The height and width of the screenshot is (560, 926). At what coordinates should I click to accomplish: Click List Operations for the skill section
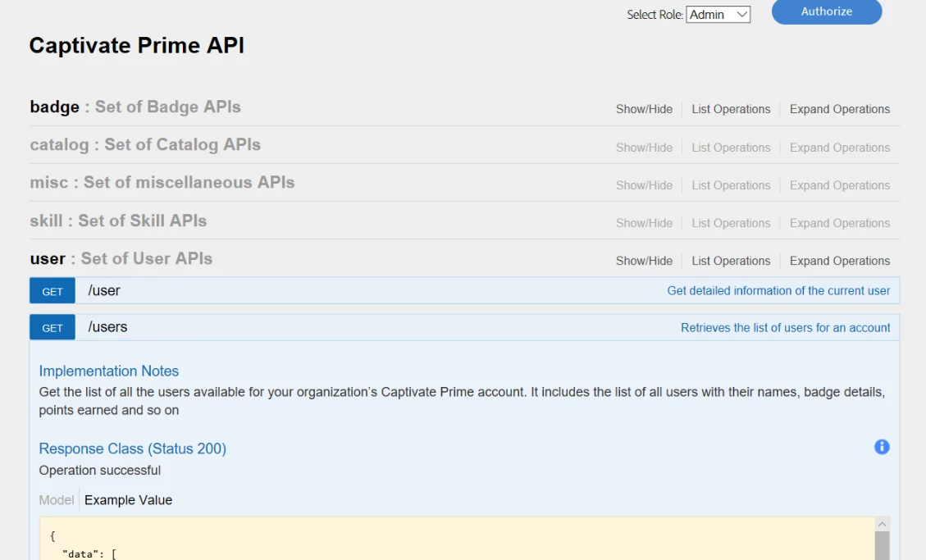pyautogui.click(x=731, y=223)
